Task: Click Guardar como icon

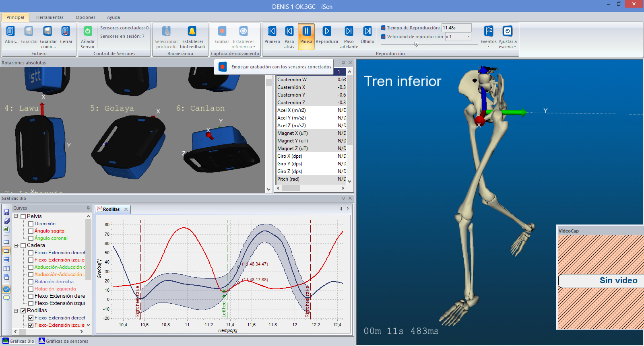Action: (48, 31)
